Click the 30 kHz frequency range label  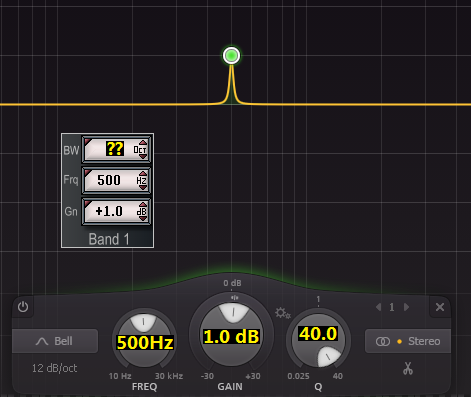[x=169, y=376]
